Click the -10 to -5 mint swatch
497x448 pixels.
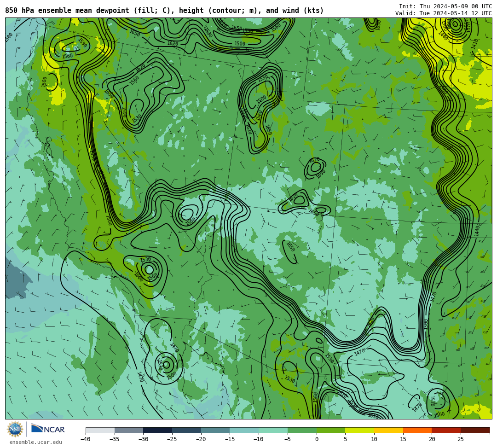pos(273,430)
